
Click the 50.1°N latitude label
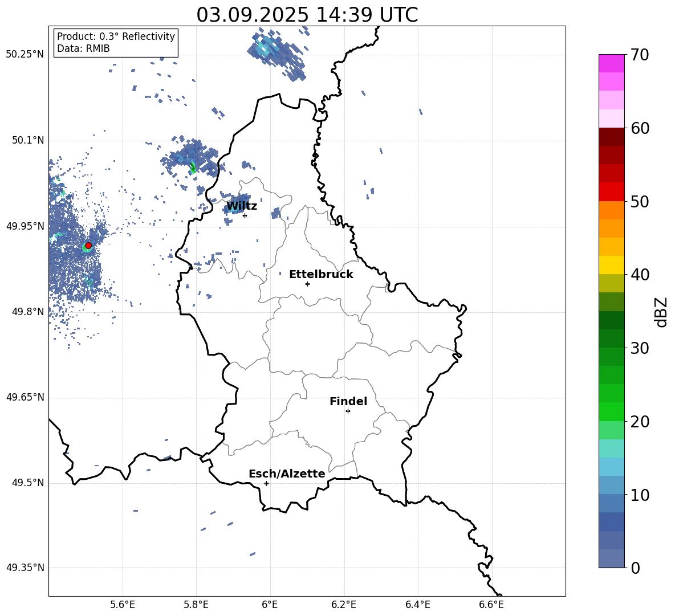coord(27,140)
